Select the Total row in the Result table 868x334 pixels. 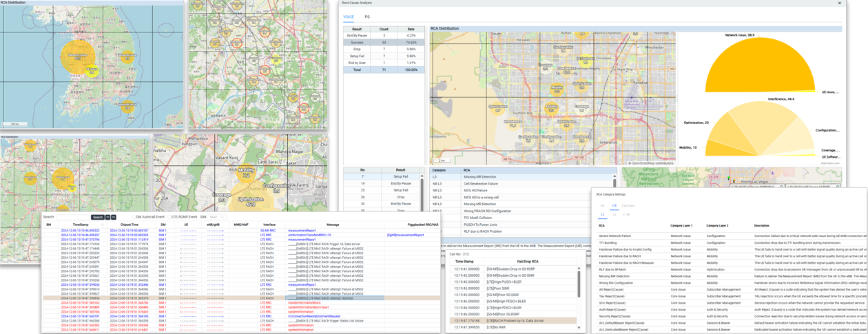point(384,70)
